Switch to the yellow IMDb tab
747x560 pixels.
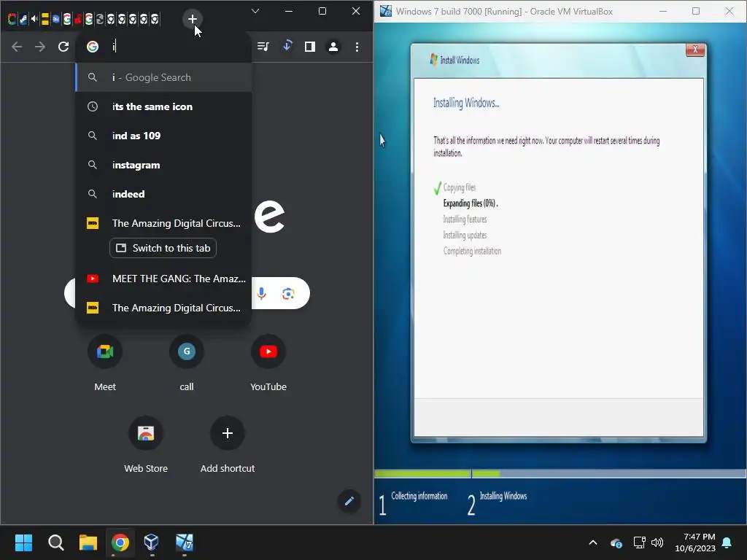44,19
